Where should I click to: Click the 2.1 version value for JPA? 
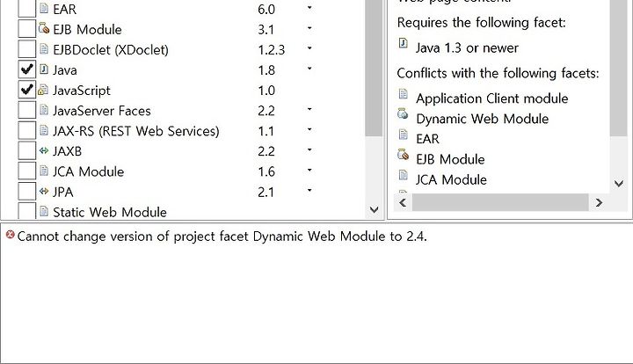[x=266, y=192]
